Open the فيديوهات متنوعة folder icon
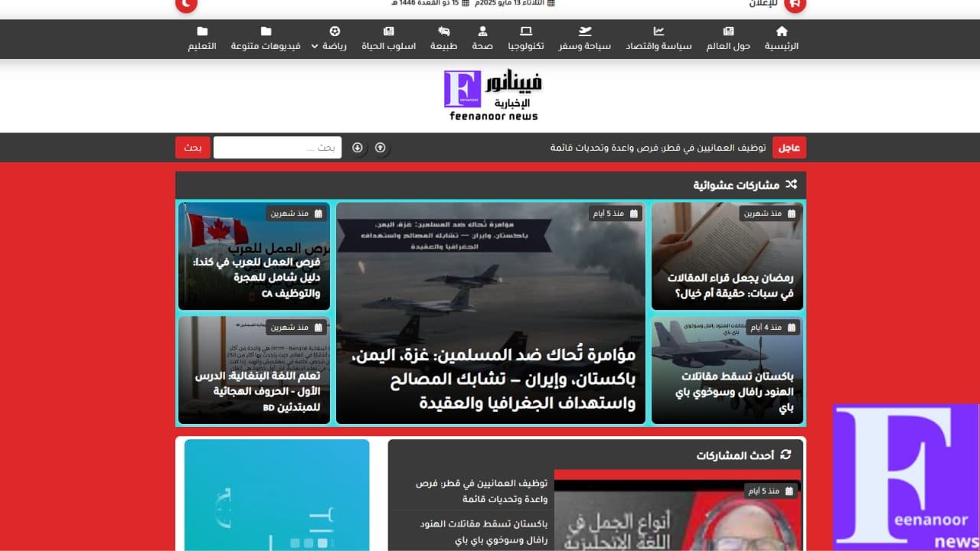This screenshot has width=980, height=551. click(x=266, y=31)
